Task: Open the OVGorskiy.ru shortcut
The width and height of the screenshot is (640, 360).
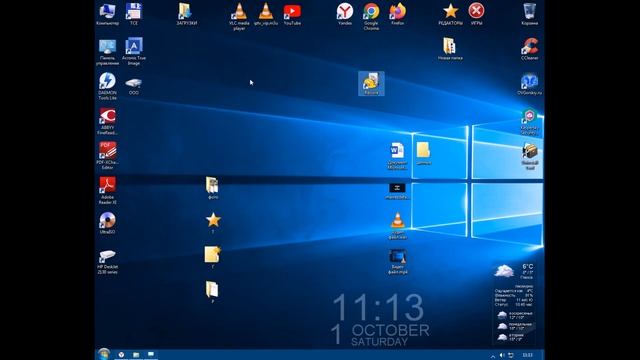Action: tap(529, 84)
